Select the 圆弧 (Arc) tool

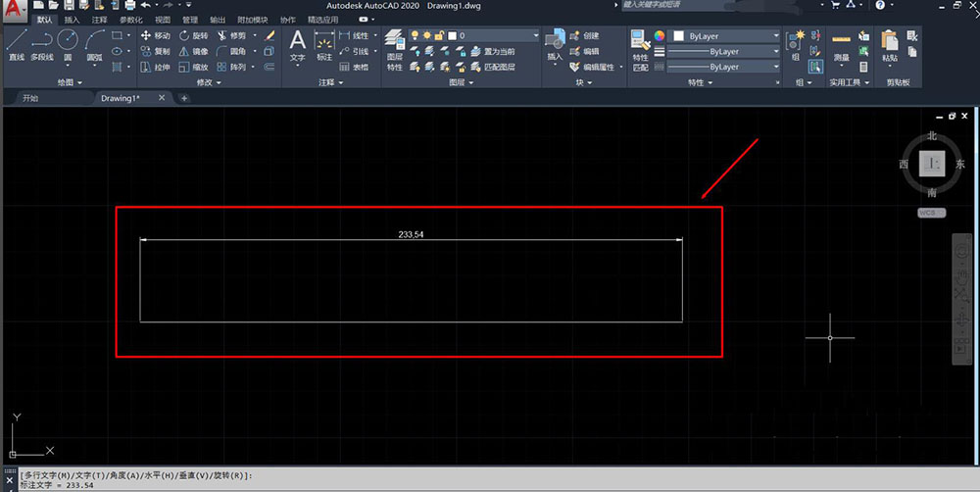click(94, 45)
